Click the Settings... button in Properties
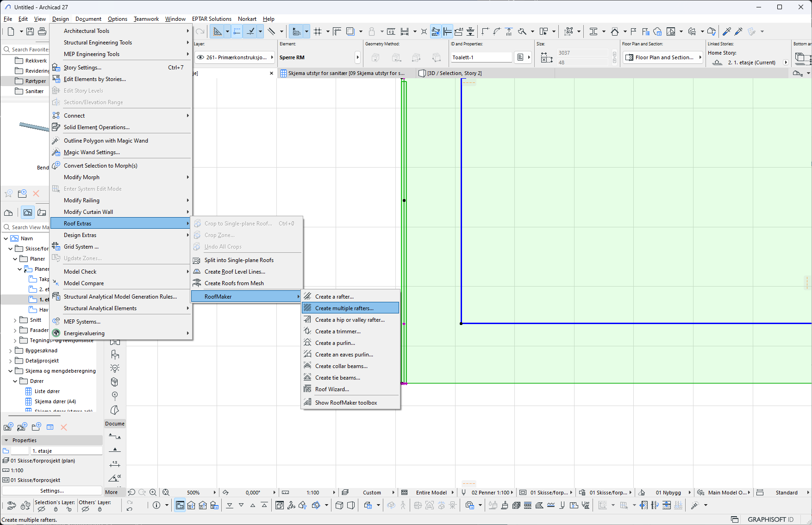The image size is (812, 525). coord(52,491)
